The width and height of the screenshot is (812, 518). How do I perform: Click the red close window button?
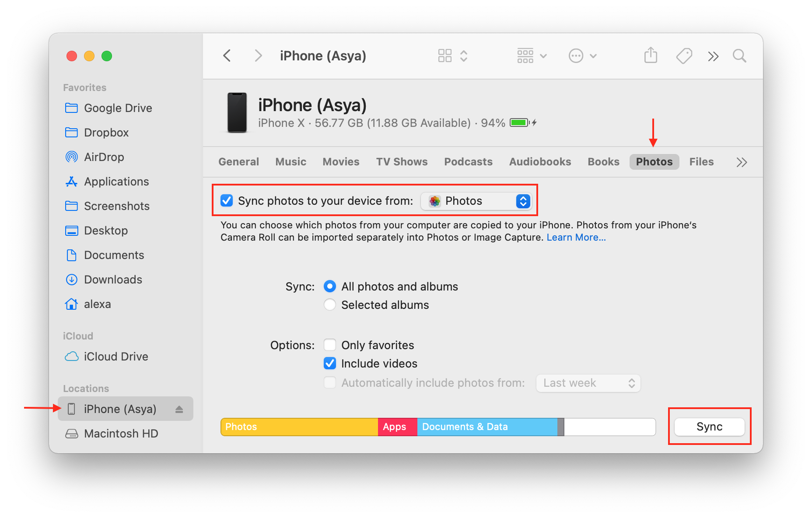pos(72,56)
